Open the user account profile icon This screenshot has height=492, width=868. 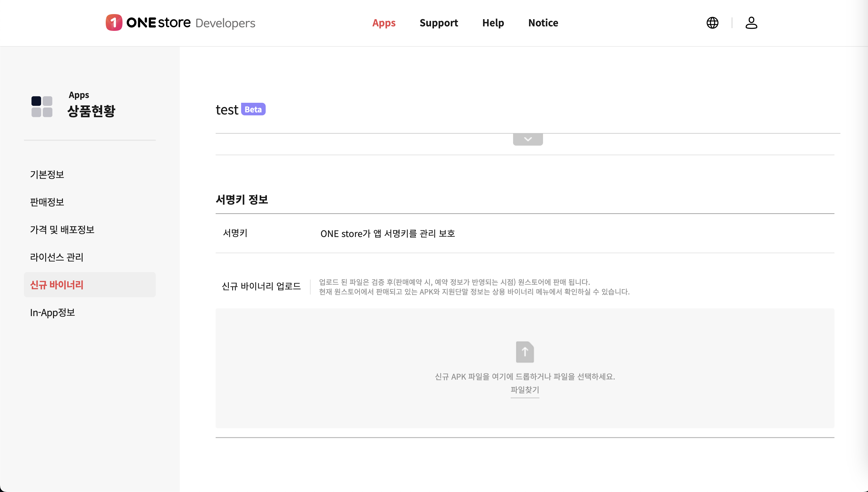(751, 23)
